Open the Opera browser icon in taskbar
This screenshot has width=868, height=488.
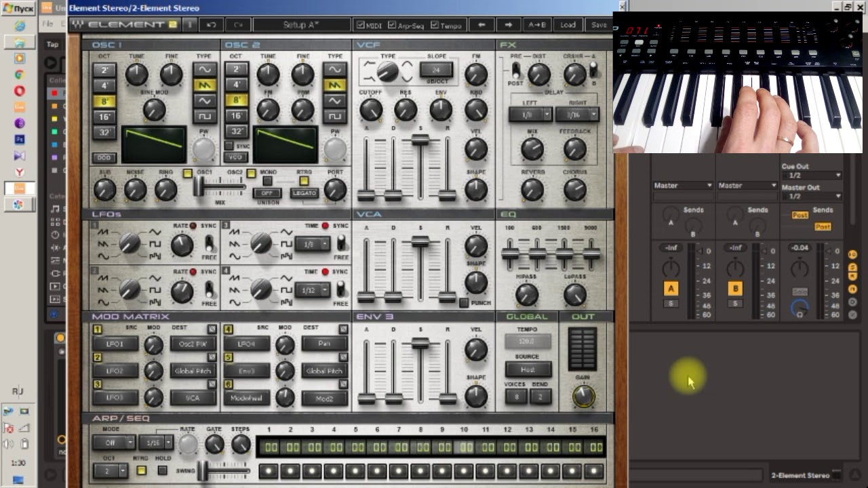pyautogui.click(x=20, y=90)
